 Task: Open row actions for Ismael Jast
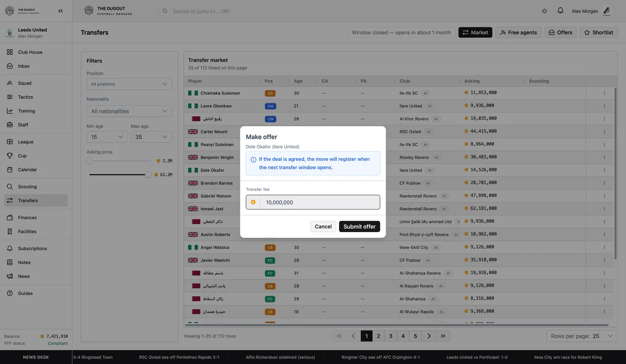click(604, 209)
